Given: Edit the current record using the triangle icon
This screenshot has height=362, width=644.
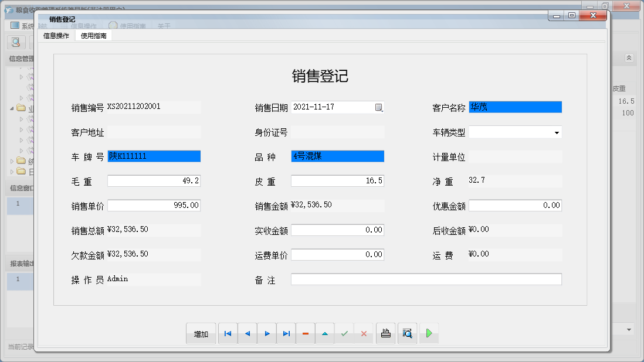Looking at the screenshot, I should (325, 333).
